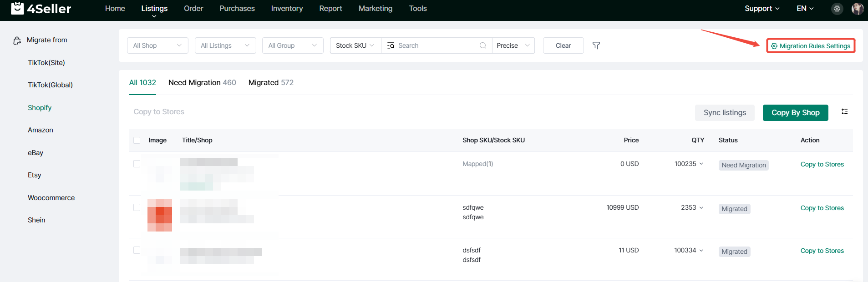Open settings gear in top bar

pyautogui.click(x=837, y=9)
